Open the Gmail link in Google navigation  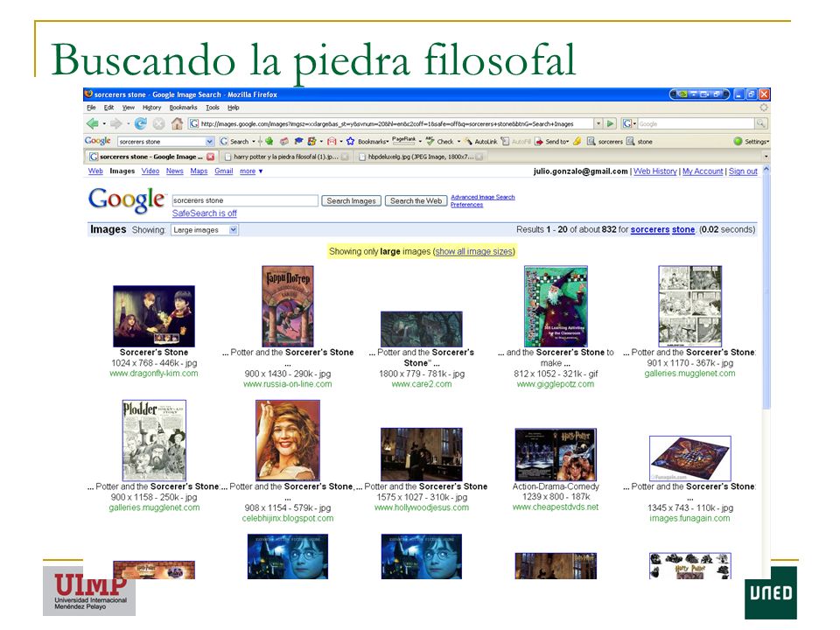(223, 171)
